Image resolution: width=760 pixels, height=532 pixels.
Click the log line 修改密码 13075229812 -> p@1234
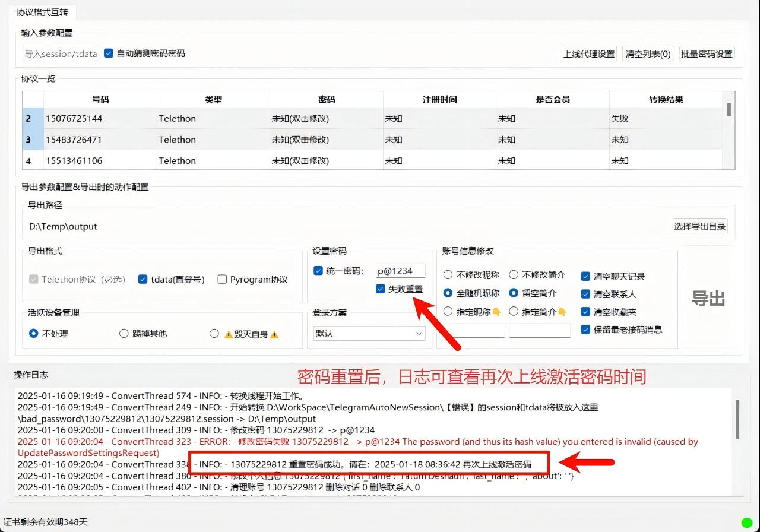pos(196,430)
